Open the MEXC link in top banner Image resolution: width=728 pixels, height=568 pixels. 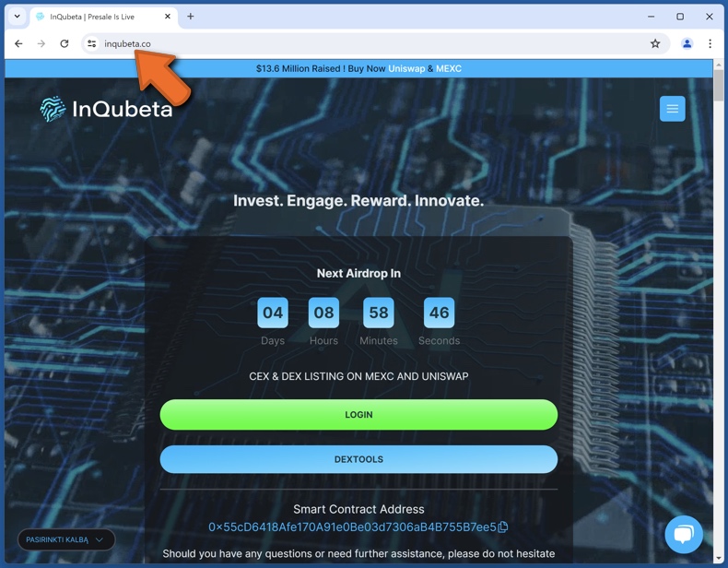[x=449, y=69]
